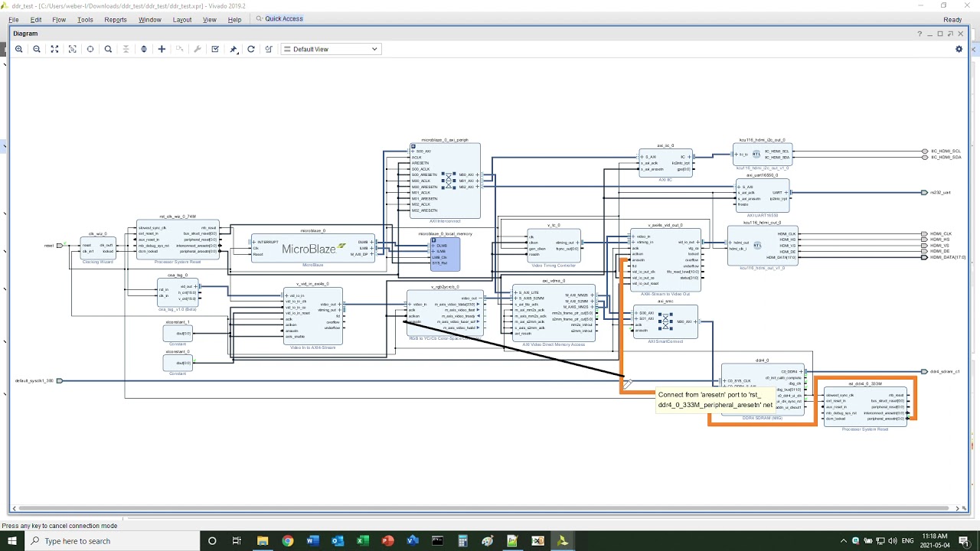
Task: Click the scrollbar right arrow in diagram
Action: pyautogui.click(x=958, y=508)
